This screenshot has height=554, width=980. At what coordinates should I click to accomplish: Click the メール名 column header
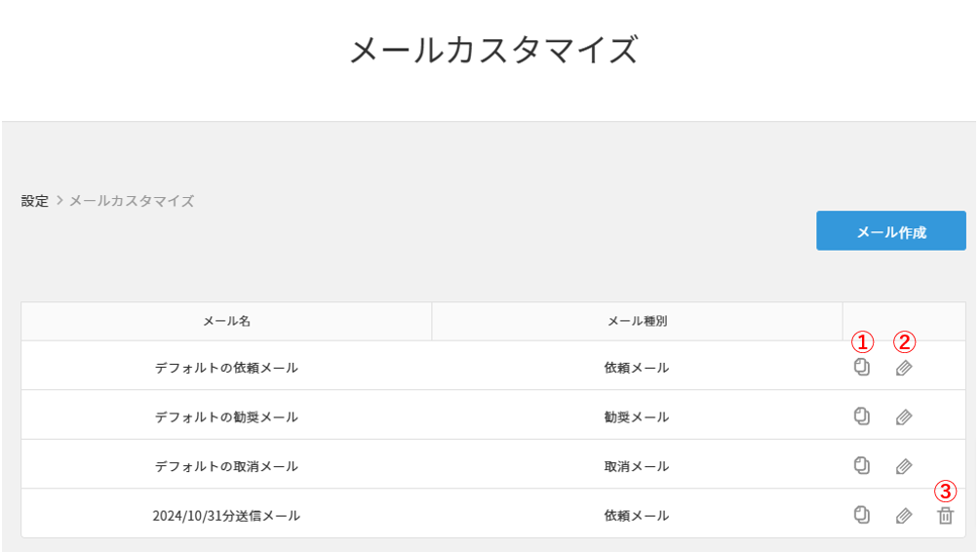[x=226, y=321]
